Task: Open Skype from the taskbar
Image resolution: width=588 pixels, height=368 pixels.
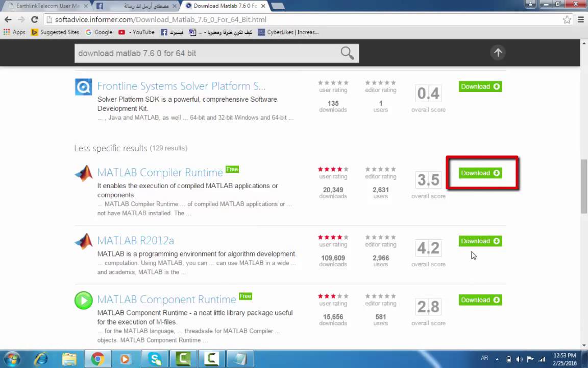Action: pyautogui.click(x=155, y=359)
